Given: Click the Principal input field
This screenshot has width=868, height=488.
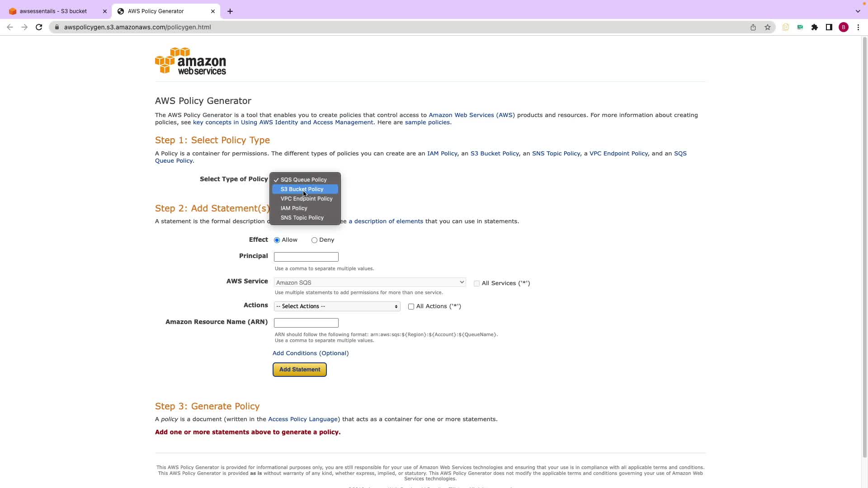Looking at the screenshot, I should pos(306,257).
